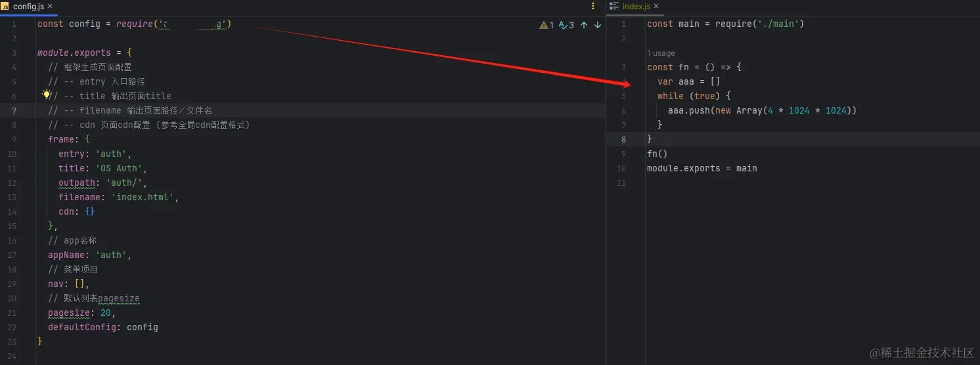Close the index.js tab

click(656, 6)
